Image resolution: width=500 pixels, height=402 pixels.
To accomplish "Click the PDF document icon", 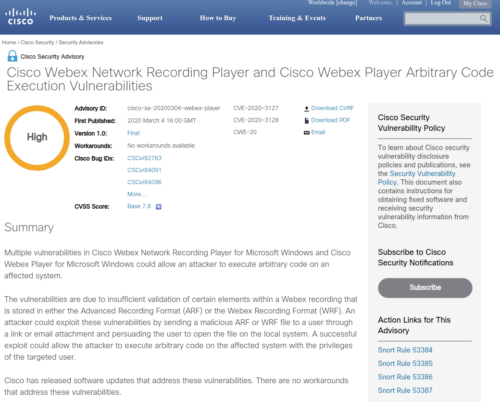I will (x=306, y=120).
